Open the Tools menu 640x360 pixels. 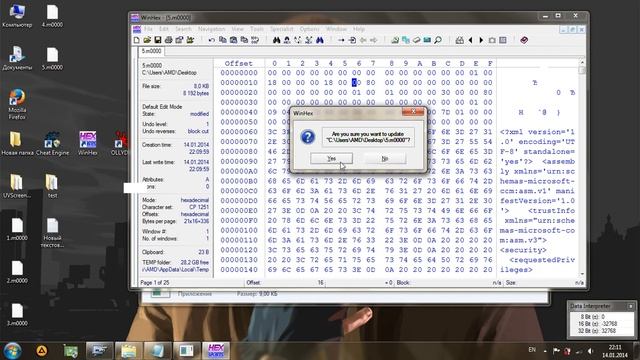257,29
